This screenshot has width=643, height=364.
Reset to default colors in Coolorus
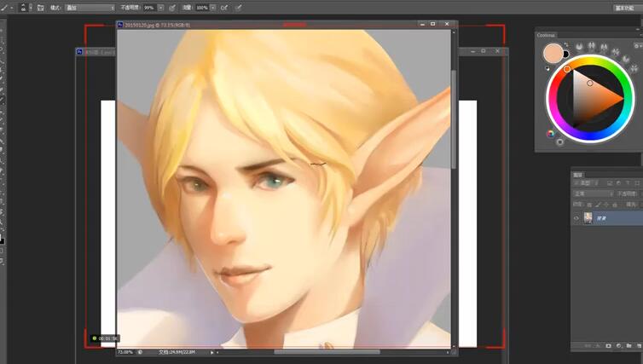(547, 68)
